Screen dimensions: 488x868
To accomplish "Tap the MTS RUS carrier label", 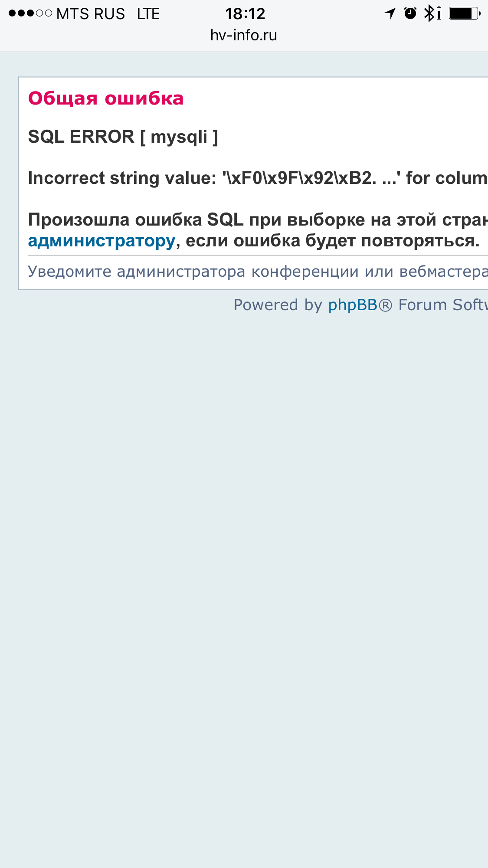I will [91, 14].
